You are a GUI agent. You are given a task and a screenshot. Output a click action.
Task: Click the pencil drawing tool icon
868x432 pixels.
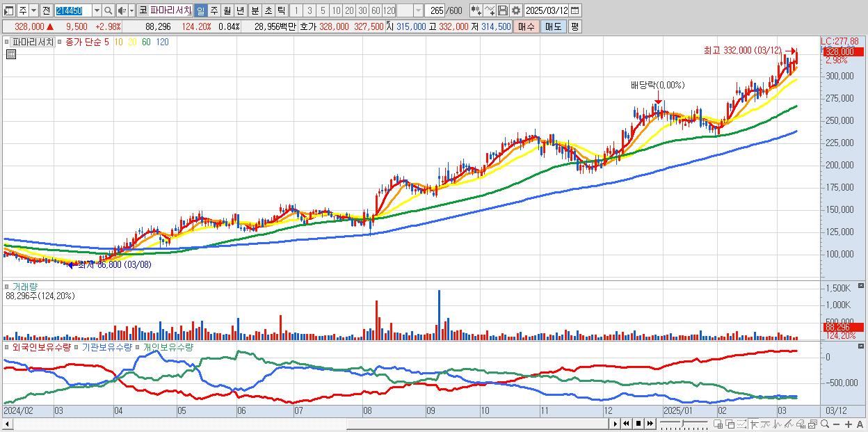coord(789,424)
